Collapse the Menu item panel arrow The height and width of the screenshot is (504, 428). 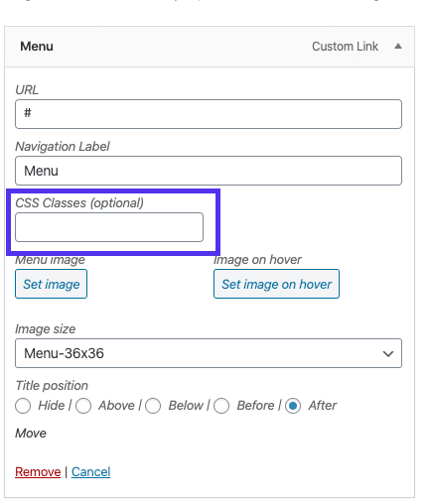[x=398, y=47]
